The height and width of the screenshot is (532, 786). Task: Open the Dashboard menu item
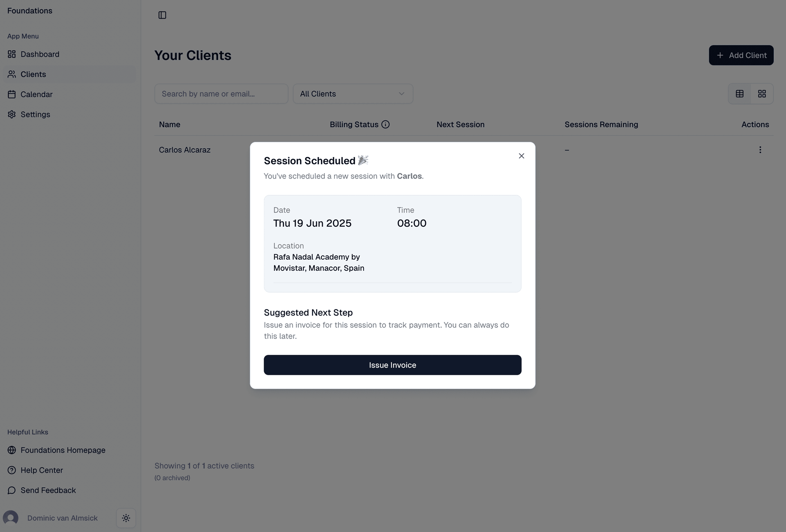pos(40,54)
